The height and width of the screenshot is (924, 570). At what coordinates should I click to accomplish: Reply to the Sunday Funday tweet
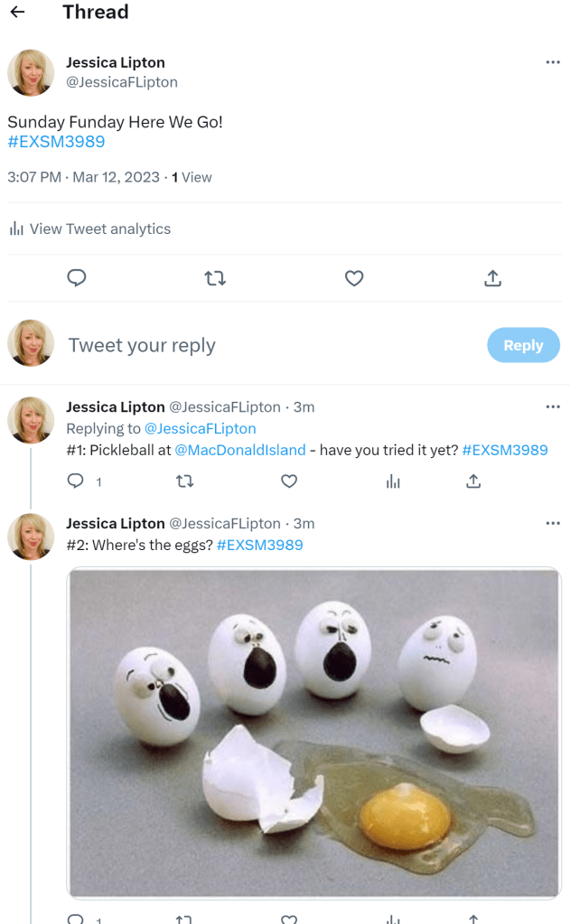(77, 278)
